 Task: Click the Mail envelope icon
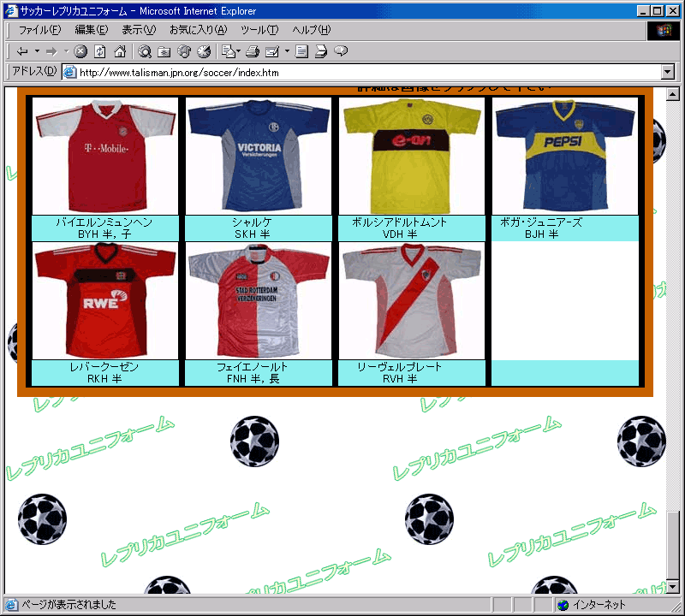(x=229, y=51)
